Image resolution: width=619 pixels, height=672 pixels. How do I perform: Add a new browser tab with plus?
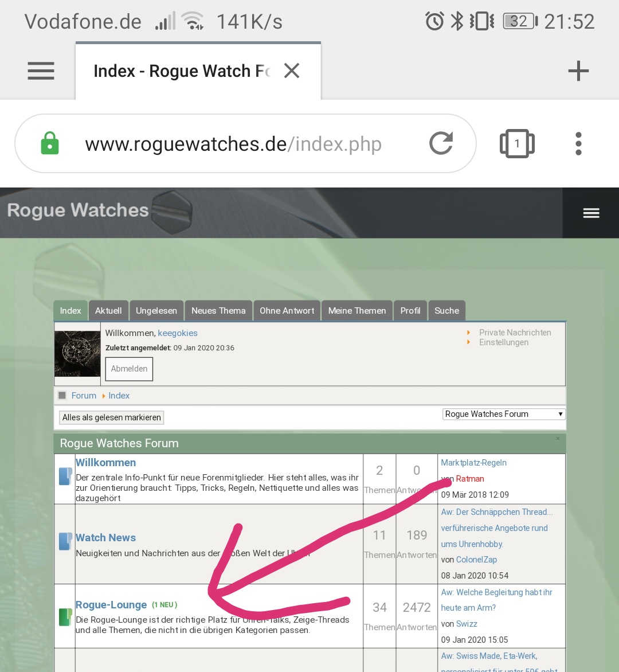tap(578, 71)
